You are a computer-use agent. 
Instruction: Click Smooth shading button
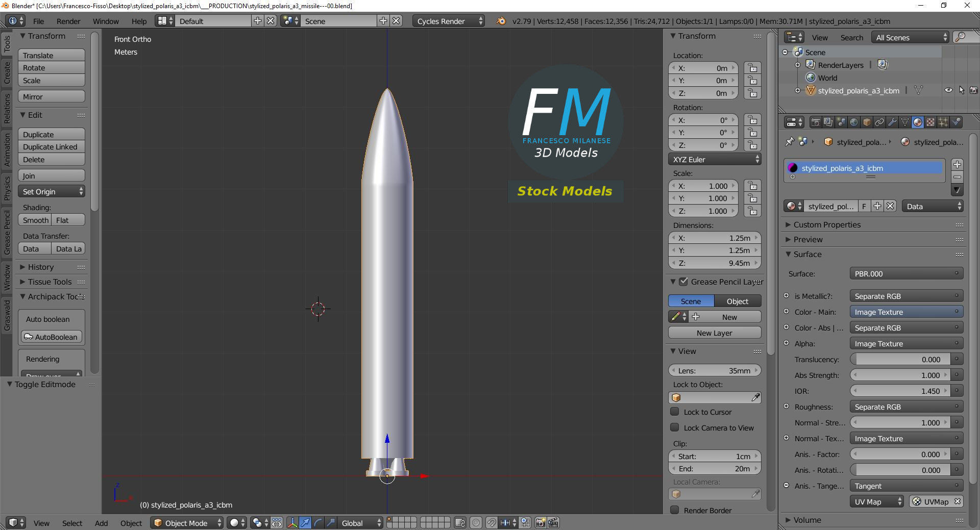pyautogui.click(x=35, y=220)
